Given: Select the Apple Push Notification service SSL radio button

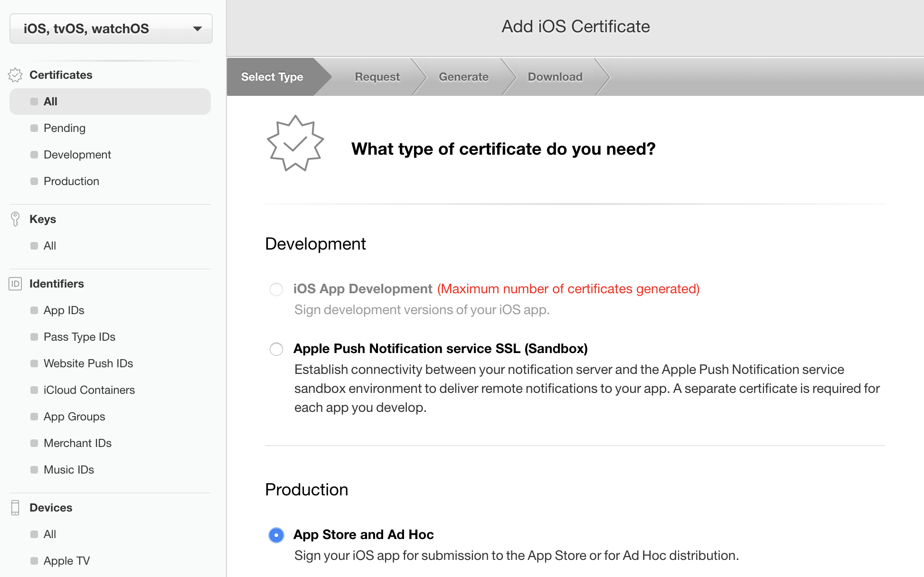Looking at the screenshot, I should [x=276, y=349].
